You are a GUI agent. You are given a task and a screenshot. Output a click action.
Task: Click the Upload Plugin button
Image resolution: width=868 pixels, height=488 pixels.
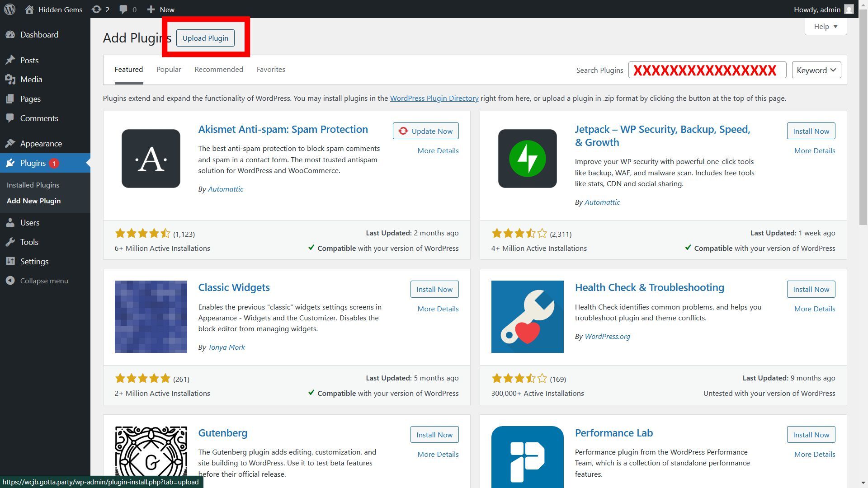205,38
